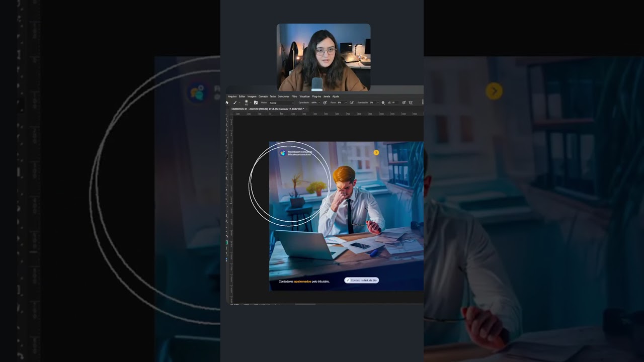This screenshot has height=362, width=644.
Task: Close the CARROSSEL 01 document tab
Action: click(x=306, y=109)
